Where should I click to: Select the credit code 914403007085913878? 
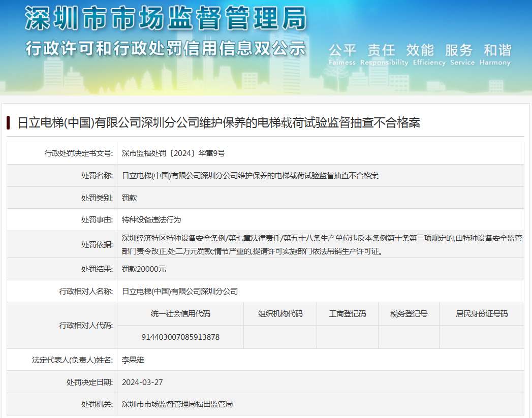click(x=180, y=337)
